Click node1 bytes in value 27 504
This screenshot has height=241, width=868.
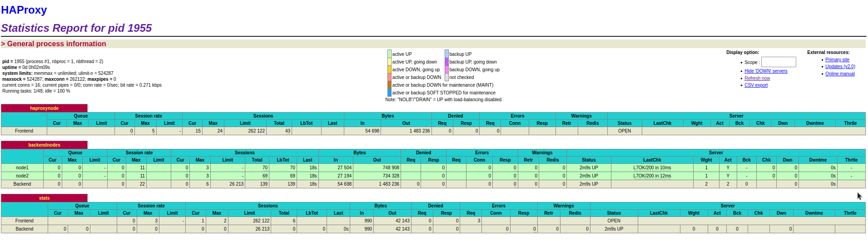344,167
